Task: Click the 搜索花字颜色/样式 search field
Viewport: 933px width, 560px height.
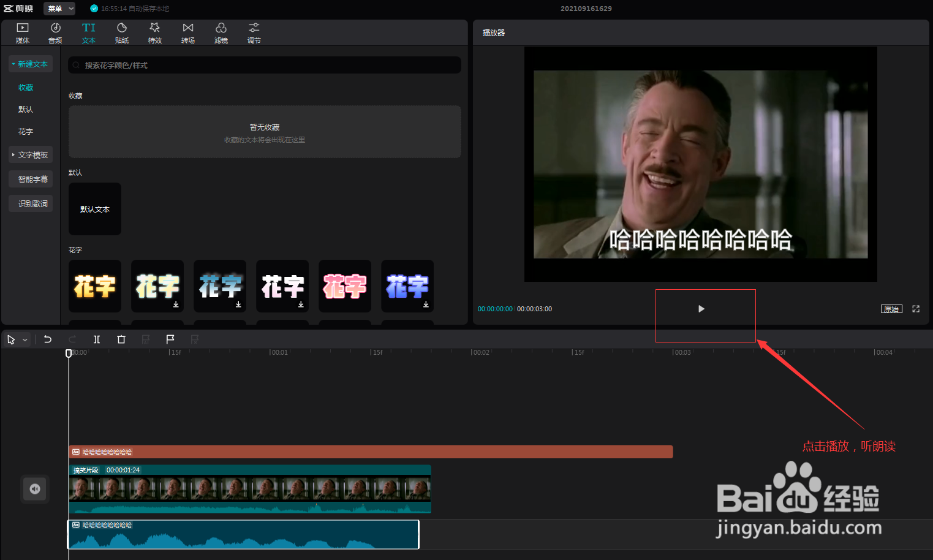Action: [265, 65]
